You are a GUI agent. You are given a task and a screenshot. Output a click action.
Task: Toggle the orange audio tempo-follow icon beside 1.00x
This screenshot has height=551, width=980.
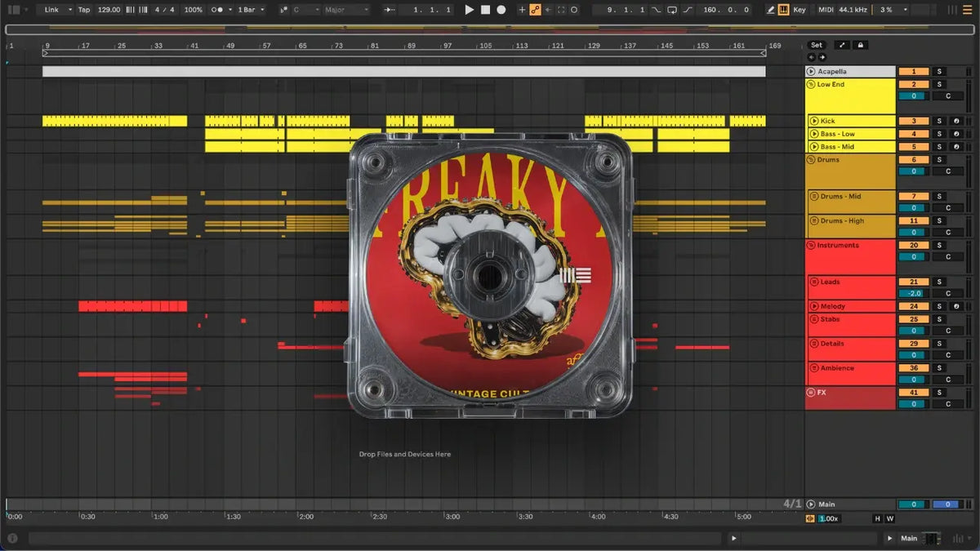tap(810, 518)
